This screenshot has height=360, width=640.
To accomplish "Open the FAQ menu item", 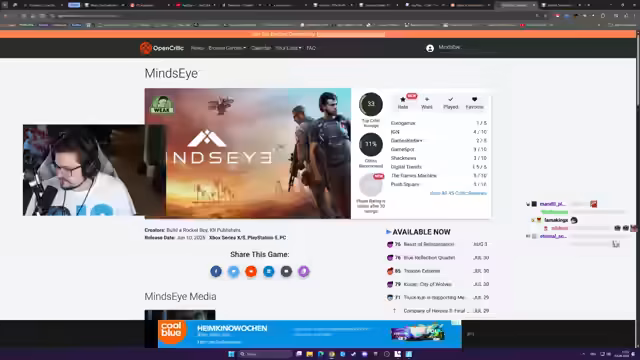I will click(x=311, y=48).
